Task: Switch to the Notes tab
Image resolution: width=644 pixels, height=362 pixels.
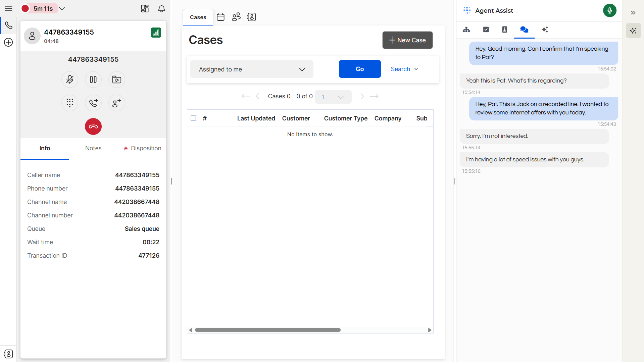Action: pyautogui.click(x=93, y=148)
